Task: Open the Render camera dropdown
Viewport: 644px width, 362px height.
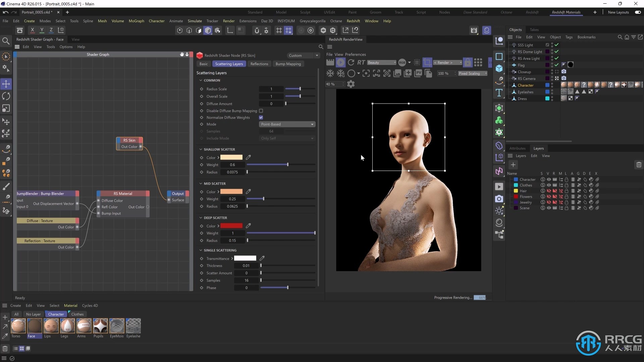Action: point(448,62)
